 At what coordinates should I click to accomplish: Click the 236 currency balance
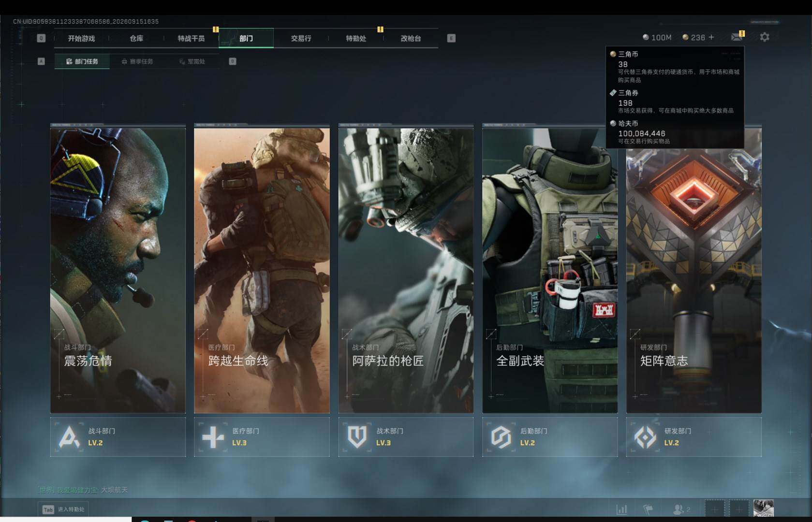click(x=698, y=38)
